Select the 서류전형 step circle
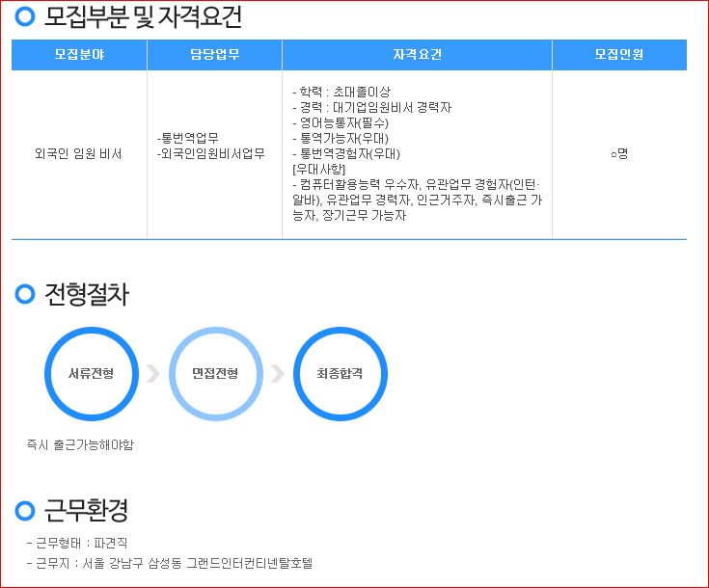 (x=92, y=373)
